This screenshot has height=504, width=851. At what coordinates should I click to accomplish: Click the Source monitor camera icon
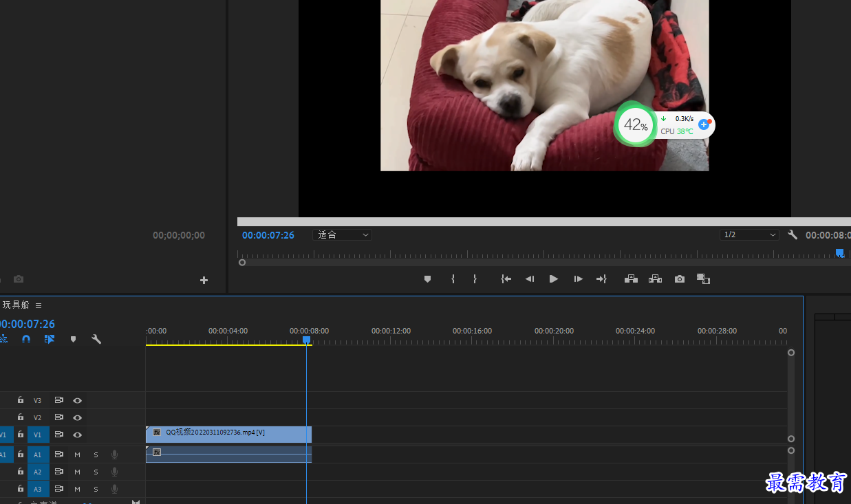(19, 279)
